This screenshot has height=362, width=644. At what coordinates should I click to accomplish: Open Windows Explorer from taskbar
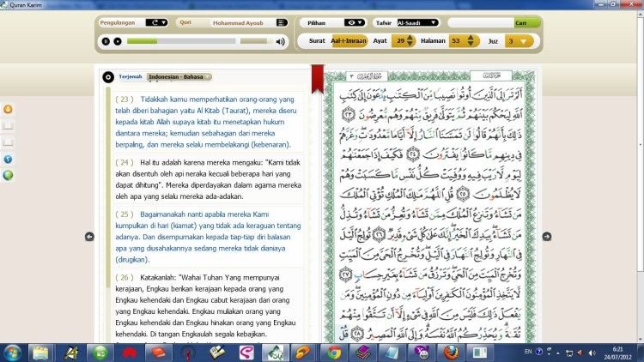(x=40, y=353)
